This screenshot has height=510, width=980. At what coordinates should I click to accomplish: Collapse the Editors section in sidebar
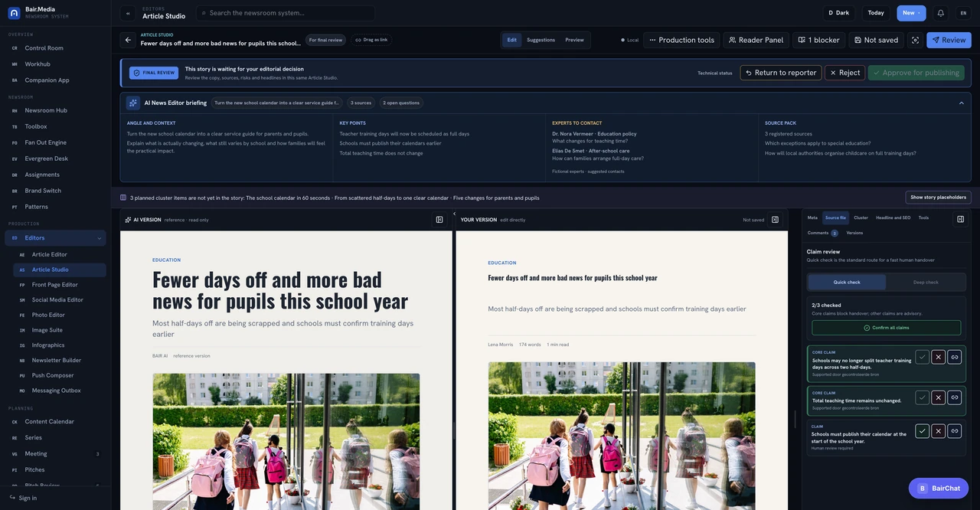[99, 238]
